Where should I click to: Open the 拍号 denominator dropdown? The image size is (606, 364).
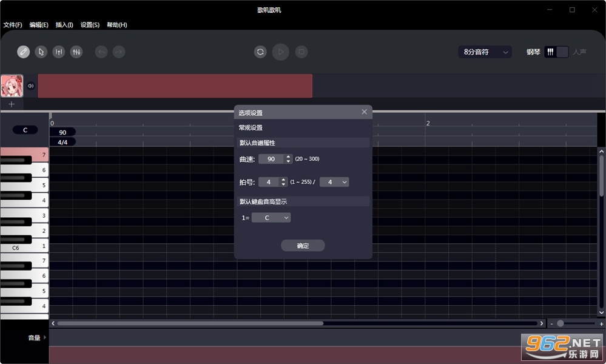(334, 182)
